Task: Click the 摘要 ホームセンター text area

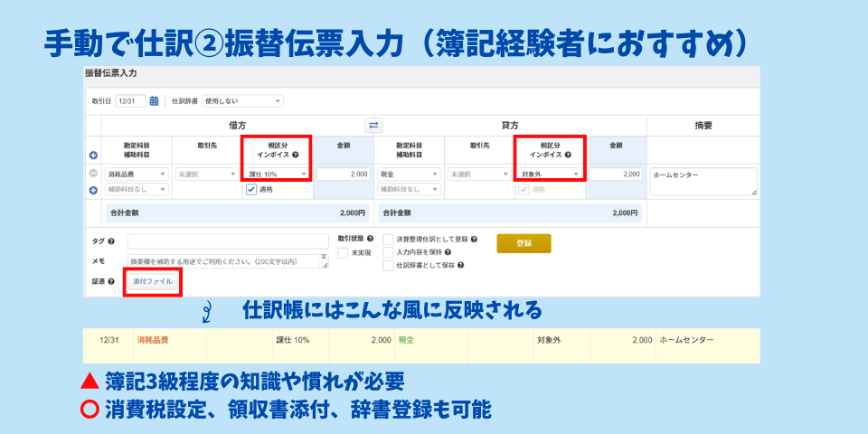Action: (x=703, y=182)
